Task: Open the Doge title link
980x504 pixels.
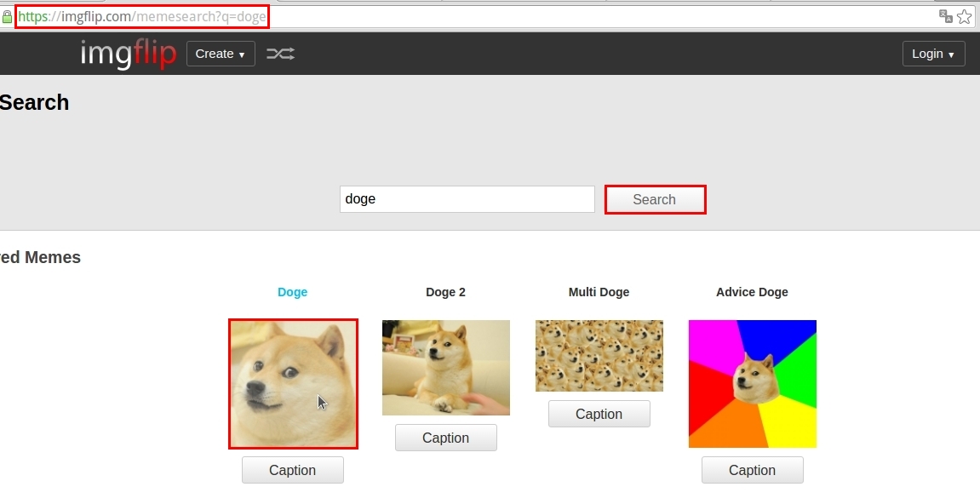Action: (293, 292)
